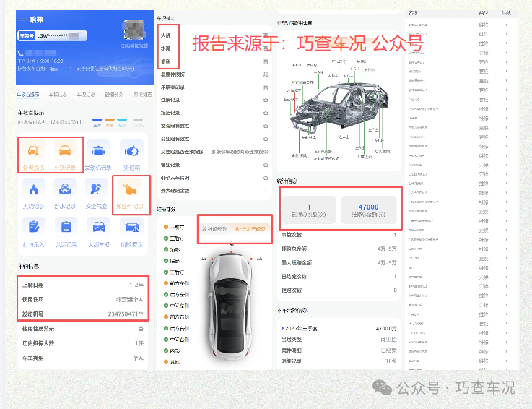Click the 商业险有效性 row
Viewport: 532px width, 409px height.
(214, 139)
